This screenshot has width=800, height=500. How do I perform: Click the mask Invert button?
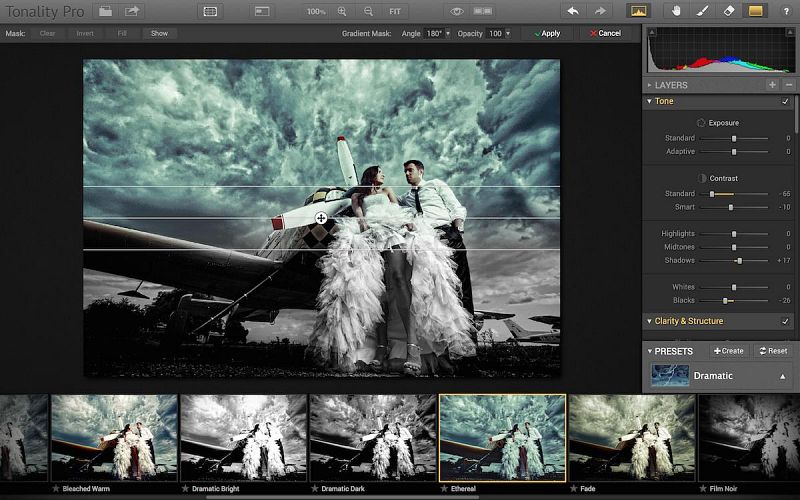click(x=85, y=33)
